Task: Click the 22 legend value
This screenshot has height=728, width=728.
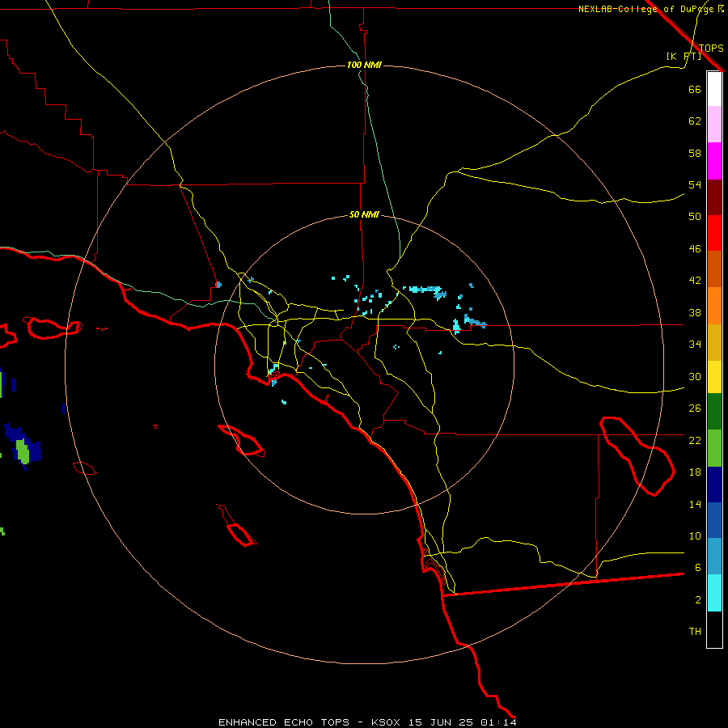Action: [695, 441]
